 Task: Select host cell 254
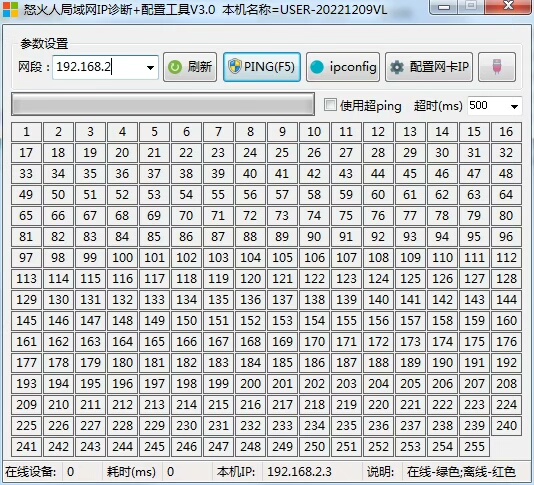(442, 447)
